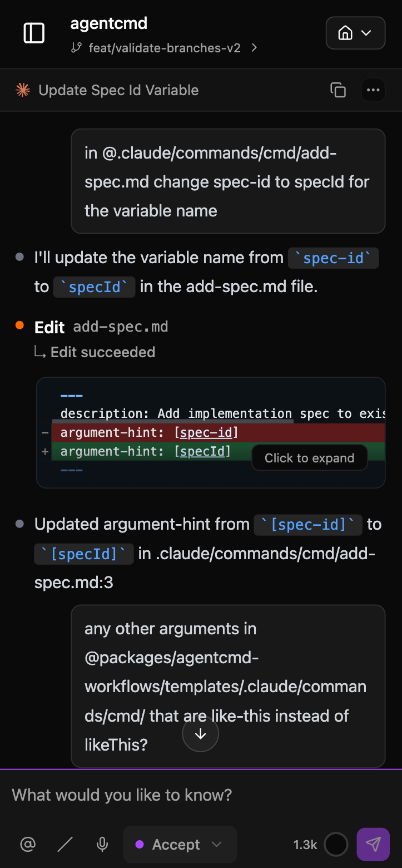Expand the feat/validate-branches-v2 branch chevron
This screenshot has width=402, height=868.
point(254,48)
